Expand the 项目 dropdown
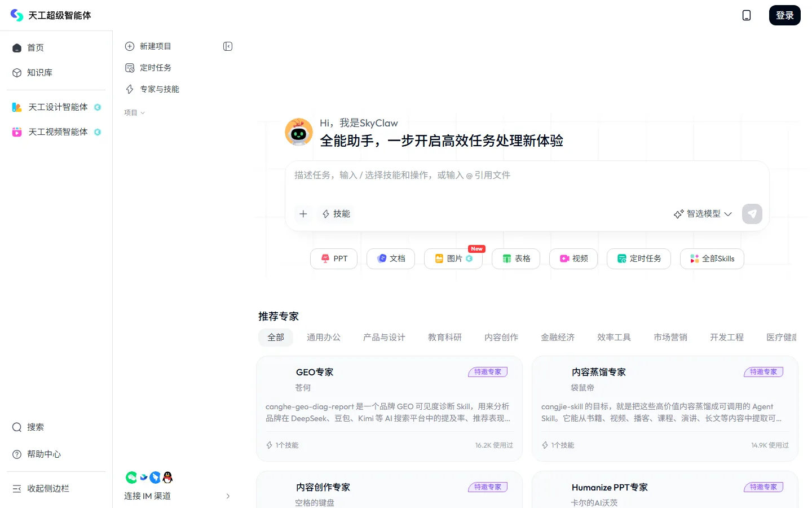Image resolution: width=812 pixels, height=508 pixels. coord(135,113)
